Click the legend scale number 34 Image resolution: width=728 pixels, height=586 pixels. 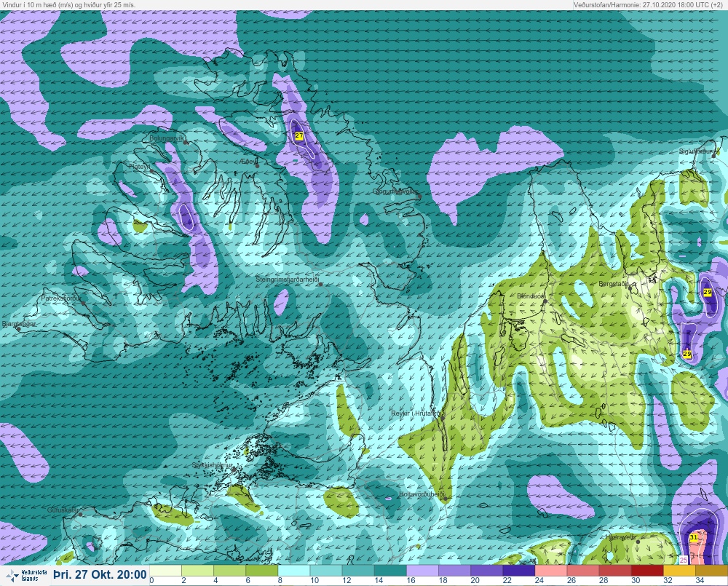click(700, 580)
